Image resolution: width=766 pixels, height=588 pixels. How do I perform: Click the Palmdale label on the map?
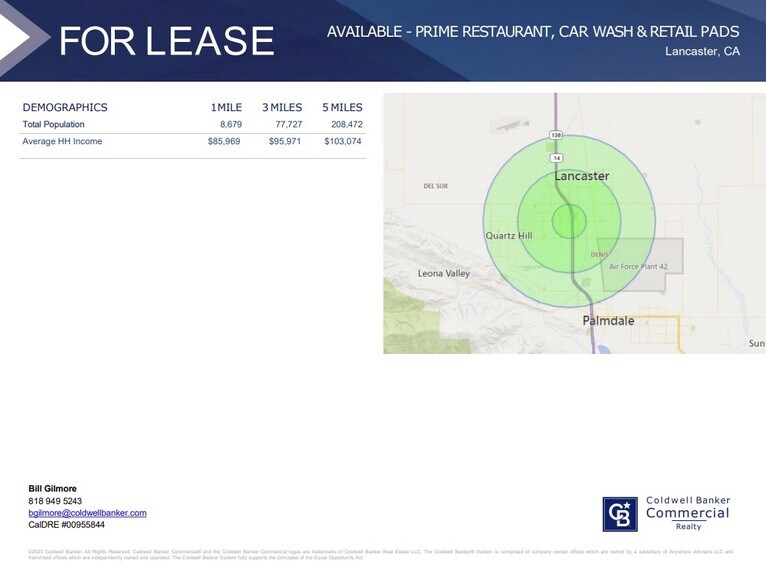point(608,321)
